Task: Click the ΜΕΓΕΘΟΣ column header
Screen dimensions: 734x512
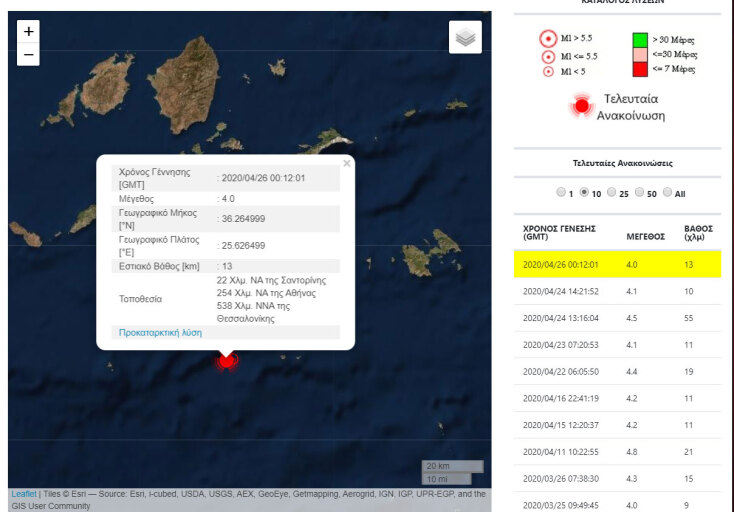Action: (645, 236)
